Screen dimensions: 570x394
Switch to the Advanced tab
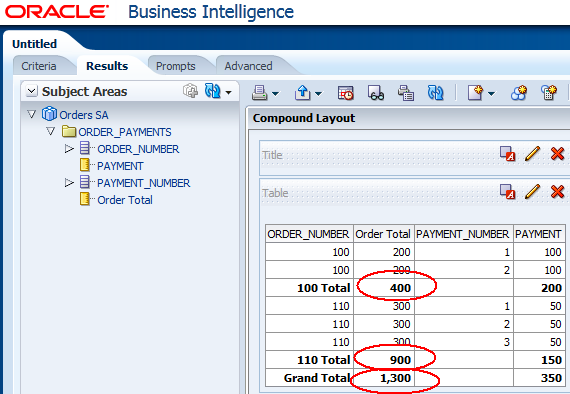point(248,66)
